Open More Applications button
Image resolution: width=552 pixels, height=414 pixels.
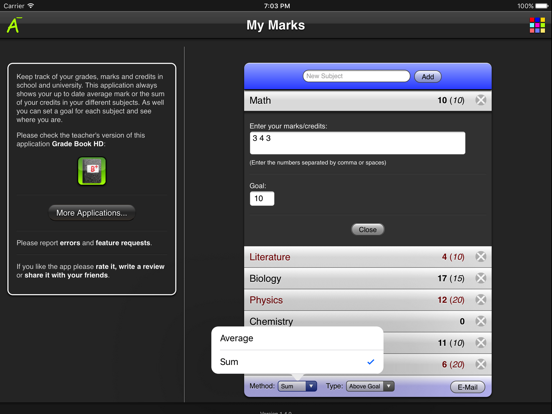click(x=92, y=213)
